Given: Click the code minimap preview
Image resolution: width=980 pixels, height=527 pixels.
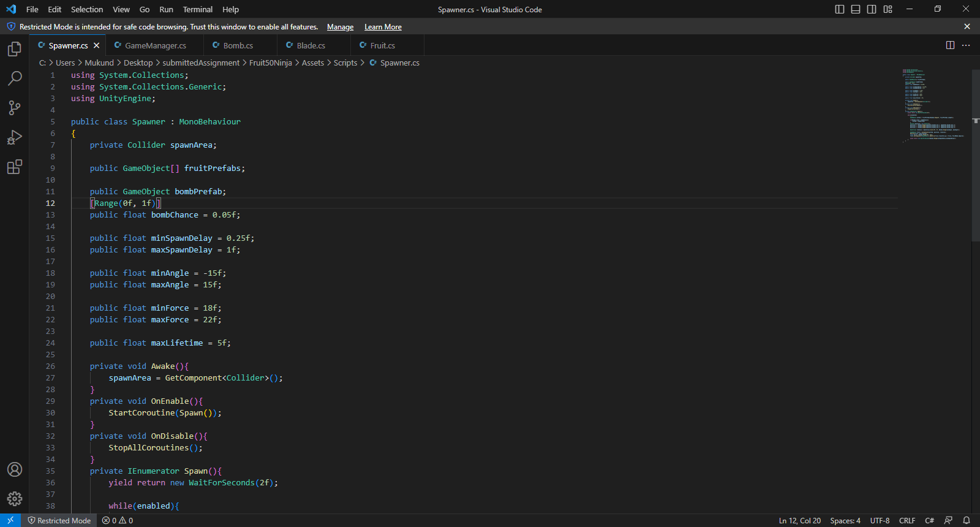Looking at the screenshot, I should tap(934, 105).
